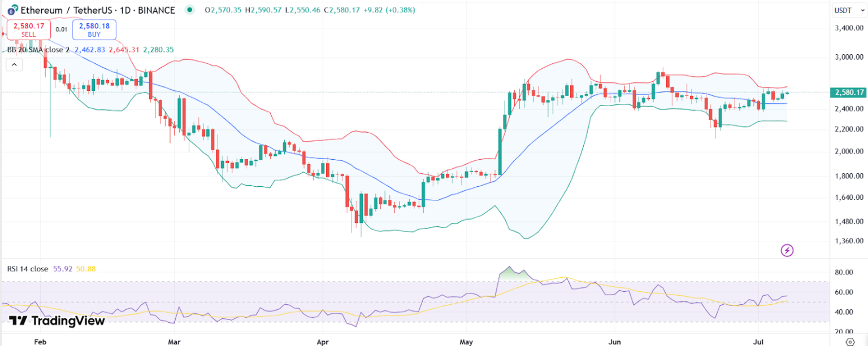The image size is (868, 346).
Task: Click the May label on time axis
Action: click(466, 341)
